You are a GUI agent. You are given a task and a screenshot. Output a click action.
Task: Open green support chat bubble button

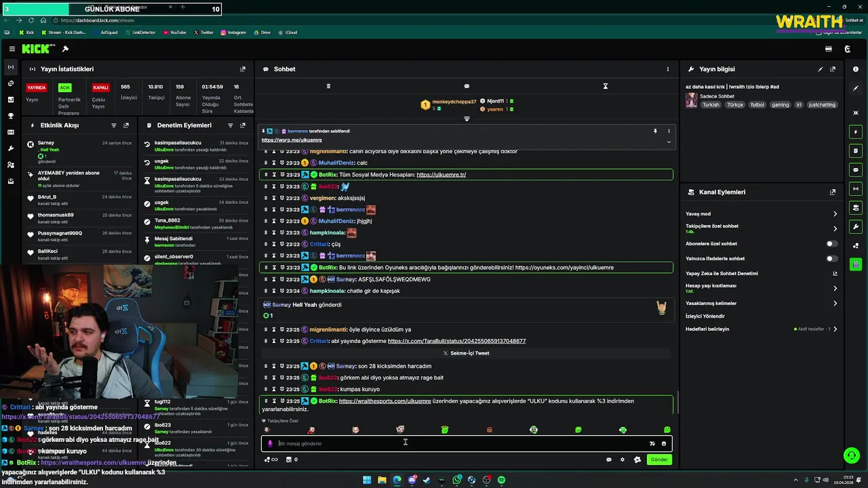[851, 455]
